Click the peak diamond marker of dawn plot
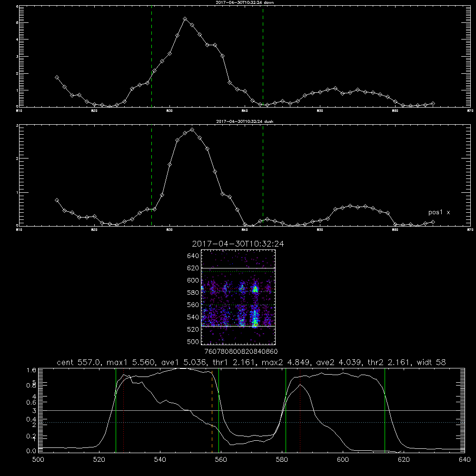Screen dimensions: 476x476 (185, 19)
